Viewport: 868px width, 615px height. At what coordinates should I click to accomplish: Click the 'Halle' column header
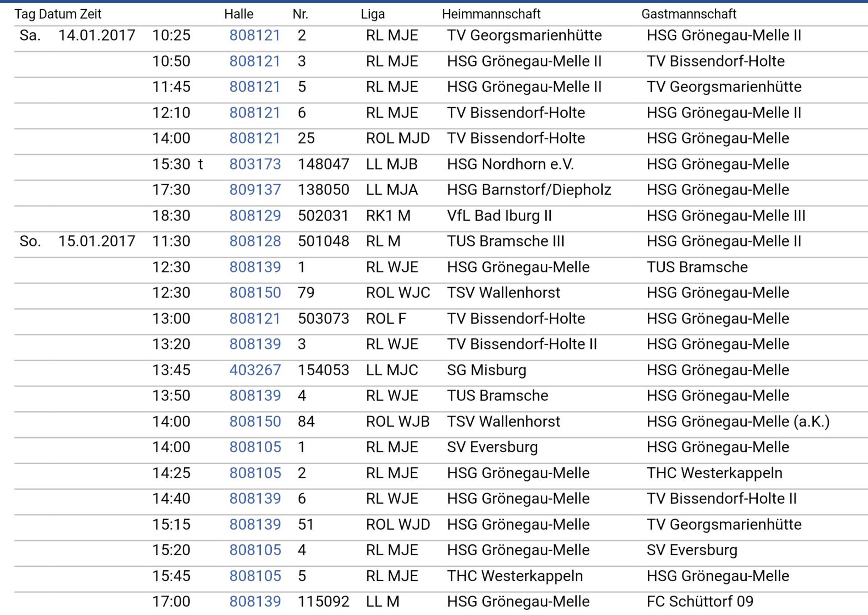(x=238, y=14)
